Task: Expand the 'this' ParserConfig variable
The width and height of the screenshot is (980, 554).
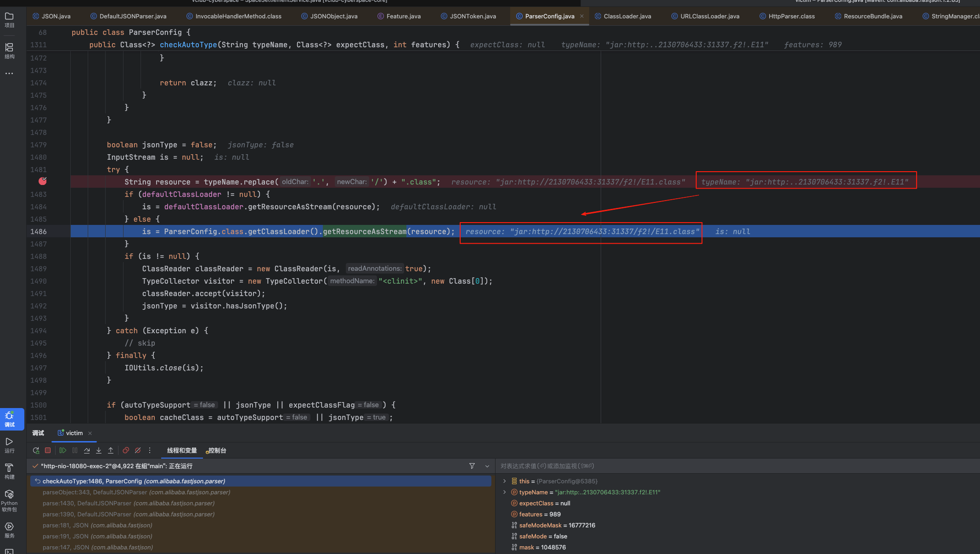Action: coord(505,481)
